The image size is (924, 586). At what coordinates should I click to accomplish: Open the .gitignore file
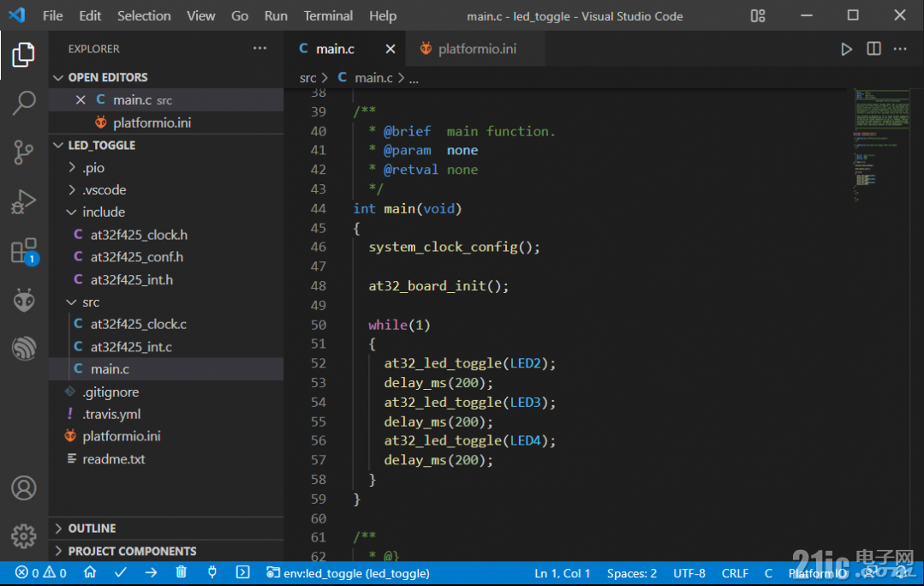(166, 392)
